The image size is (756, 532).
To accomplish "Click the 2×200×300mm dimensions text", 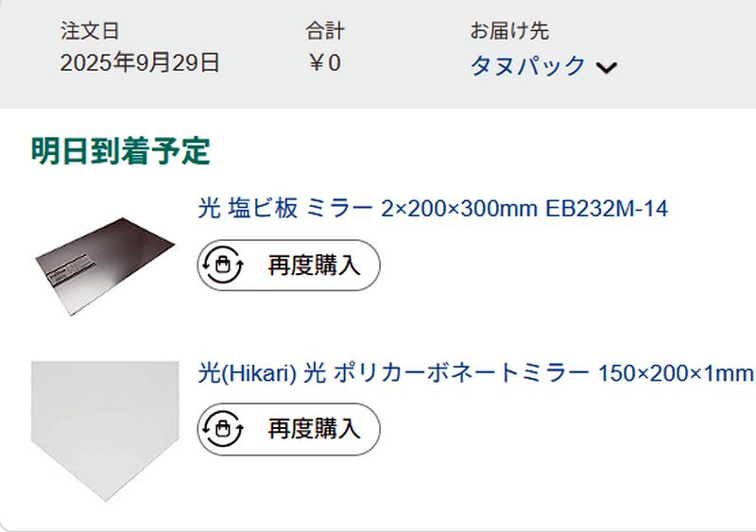I will pyautogui.click(x=459, y=209).
